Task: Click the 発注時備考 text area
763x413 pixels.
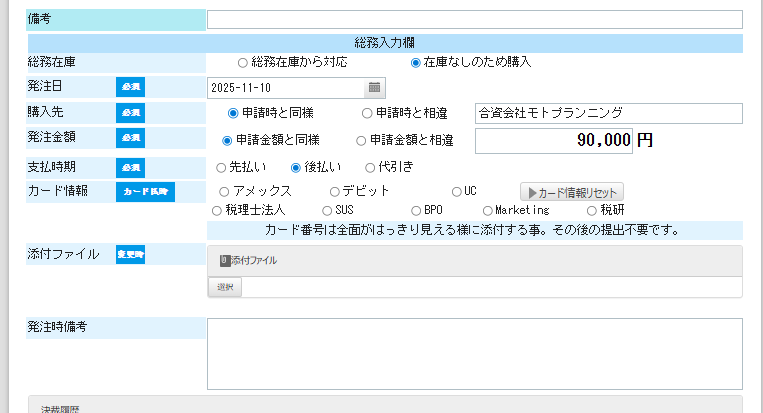Action: pos(474,353)
